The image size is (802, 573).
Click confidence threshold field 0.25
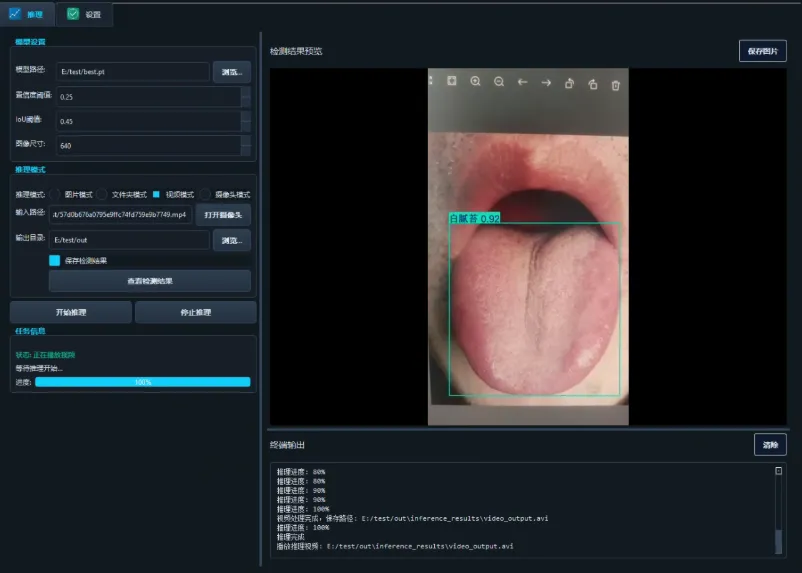click(x=149, y=97)
